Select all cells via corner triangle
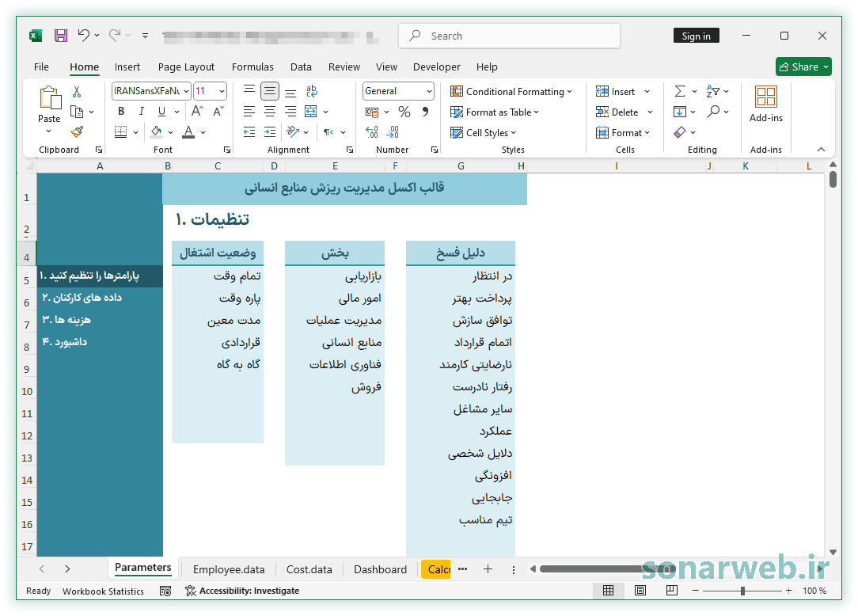858x616 pixels. coord(30,166)
